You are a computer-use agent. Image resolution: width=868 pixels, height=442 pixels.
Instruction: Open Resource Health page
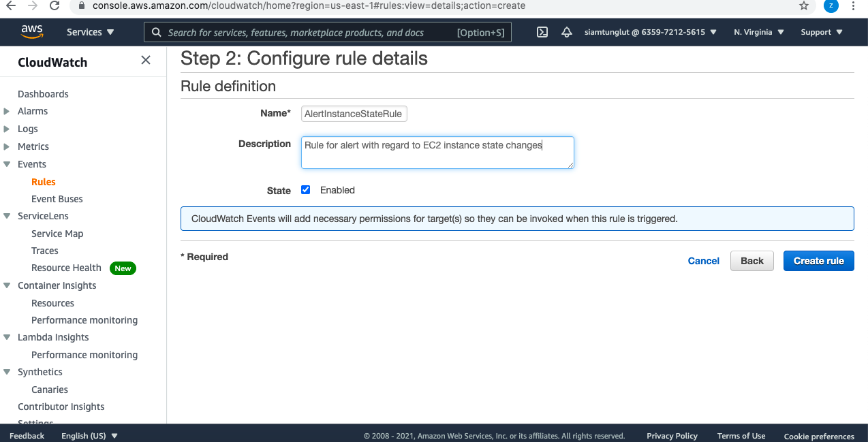tap(66, 268)
